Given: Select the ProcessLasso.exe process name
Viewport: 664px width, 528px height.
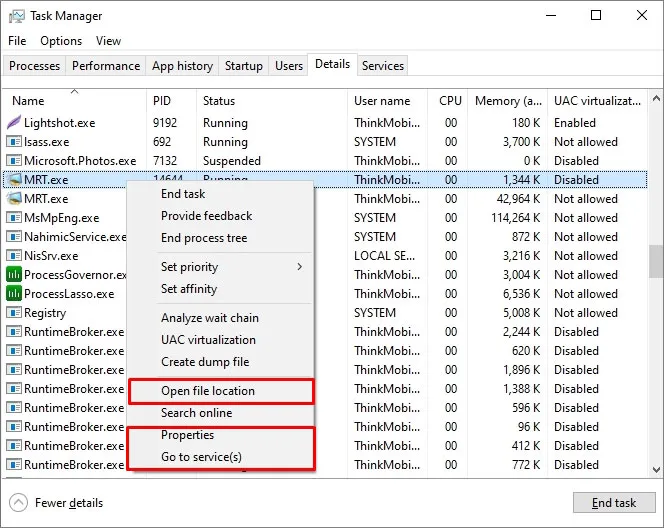Looking at the screenshot, I should click(69, 293).
